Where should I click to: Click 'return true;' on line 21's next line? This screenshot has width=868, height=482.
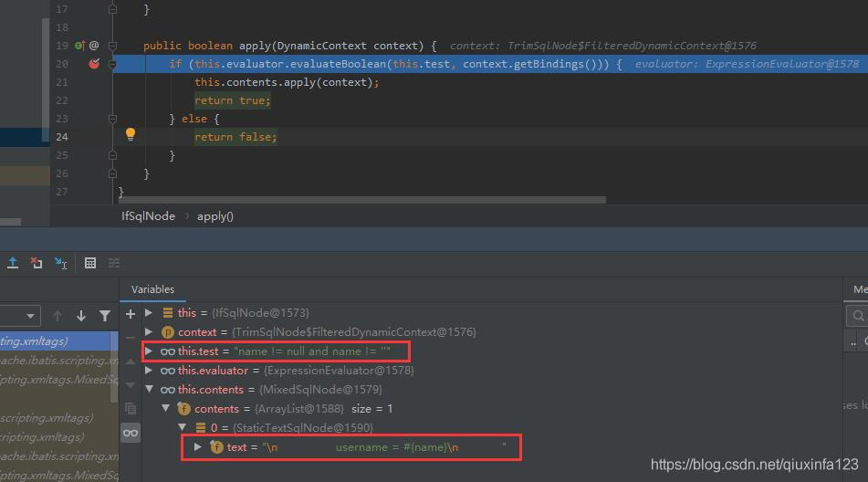pos(233,100)
